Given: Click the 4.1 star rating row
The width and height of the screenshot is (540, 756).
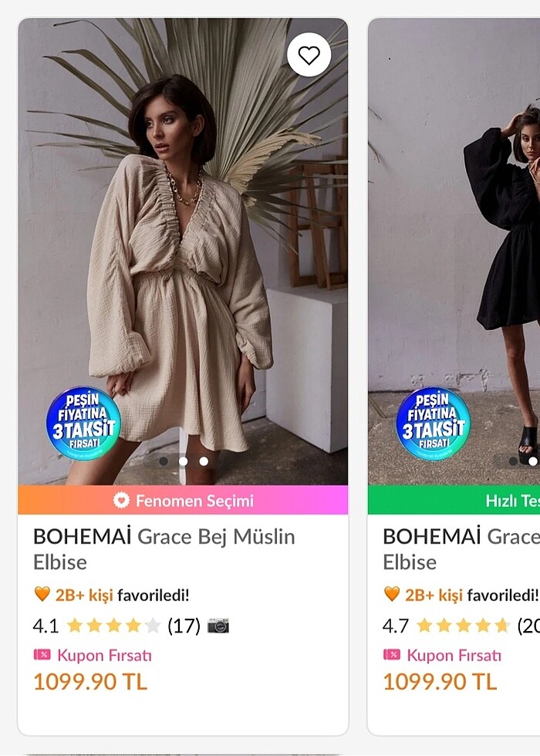Looking at the screenshot, I should click(x=113, y=626).
